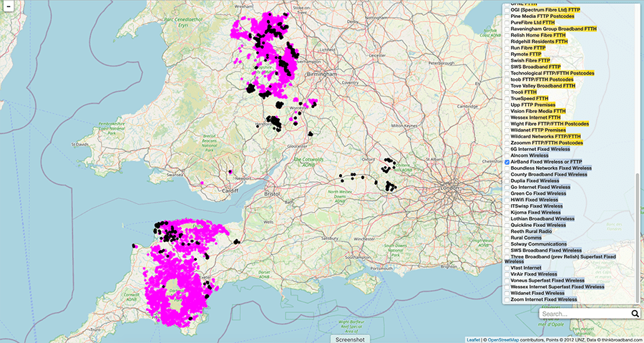Open the Leaflet attribution link

tap(473, 340)
